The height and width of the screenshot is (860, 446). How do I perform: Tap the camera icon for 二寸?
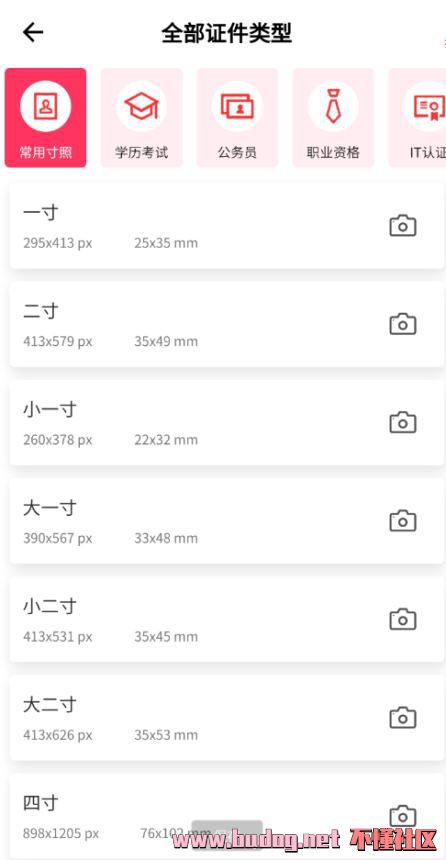tap(403, 324)
